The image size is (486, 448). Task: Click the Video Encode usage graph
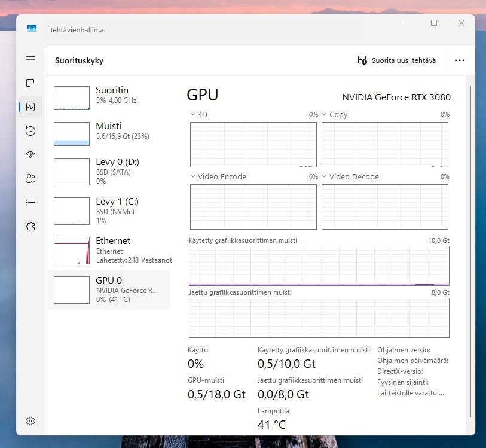253,207
